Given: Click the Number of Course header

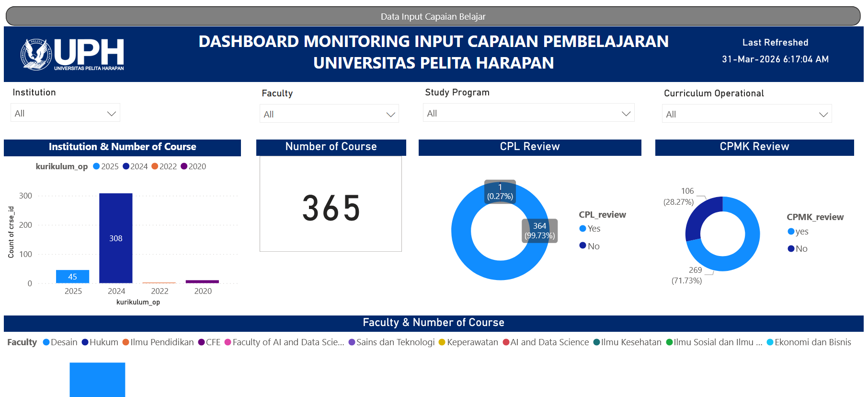Looking at the screenshot, I should [x=331, y=147].
